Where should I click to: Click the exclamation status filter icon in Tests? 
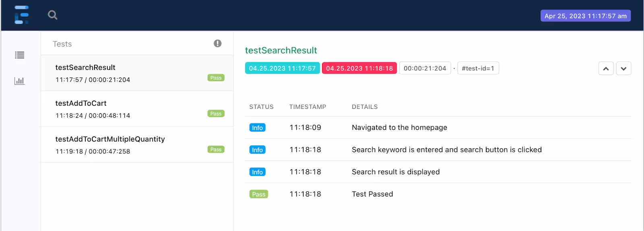click(x=217, y=43)
